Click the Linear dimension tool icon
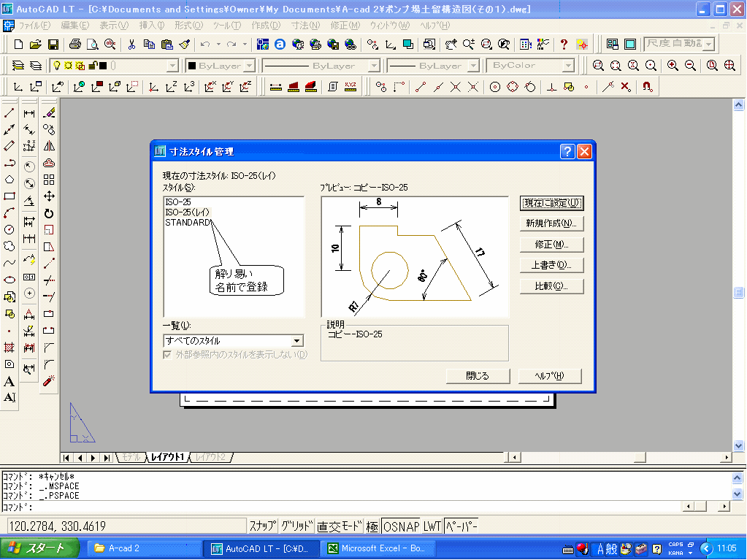 pyautogui.click(x=29, y=113)
